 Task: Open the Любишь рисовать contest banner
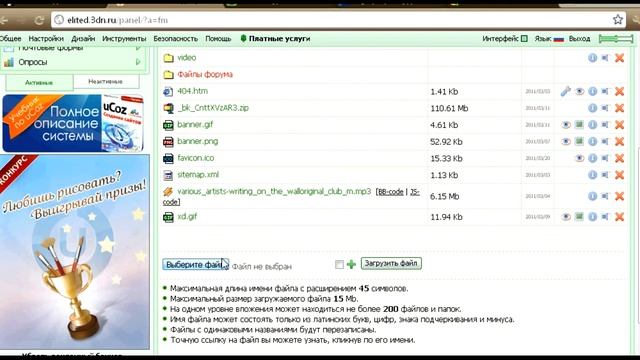pyautogui.click(x=75, y=252)
